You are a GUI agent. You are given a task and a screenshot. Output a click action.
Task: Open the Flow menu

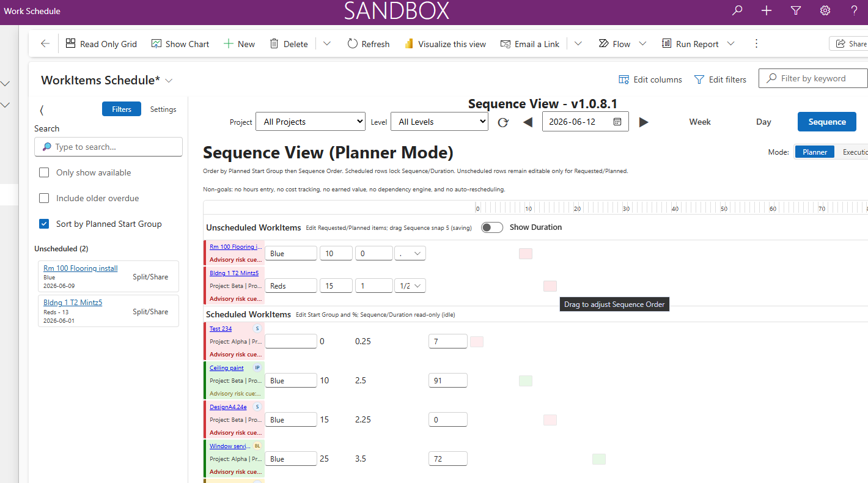[614, 43]
